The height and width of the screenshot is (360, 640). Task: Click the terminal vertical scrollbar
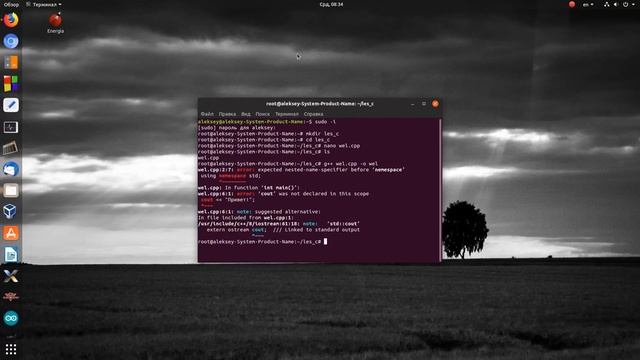pyautogui.click(x=440, y=190)
